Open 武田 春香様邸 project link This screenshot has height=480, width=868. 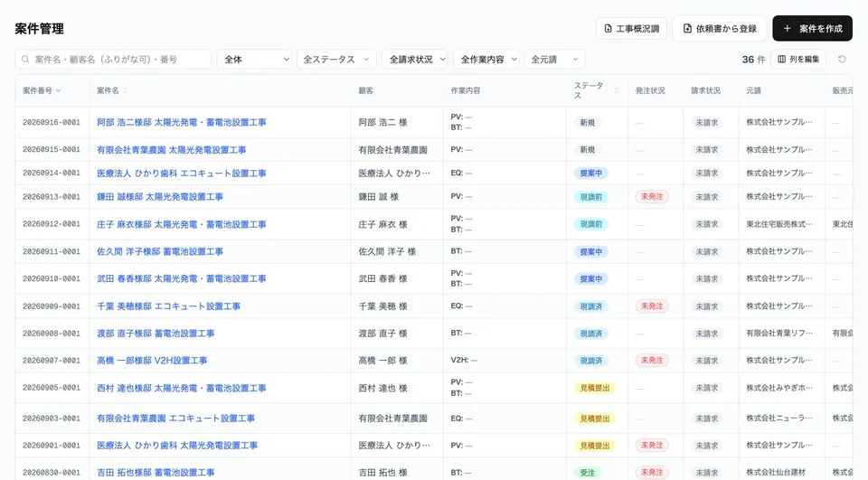click(182, 278)
